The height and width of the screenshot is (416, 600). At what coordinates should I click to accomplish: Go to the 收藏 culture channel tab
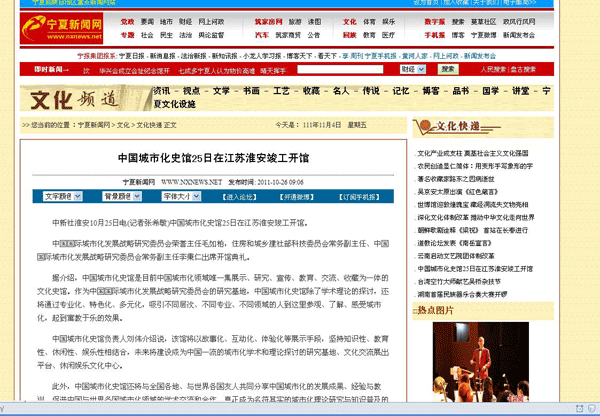coord(311,91)
